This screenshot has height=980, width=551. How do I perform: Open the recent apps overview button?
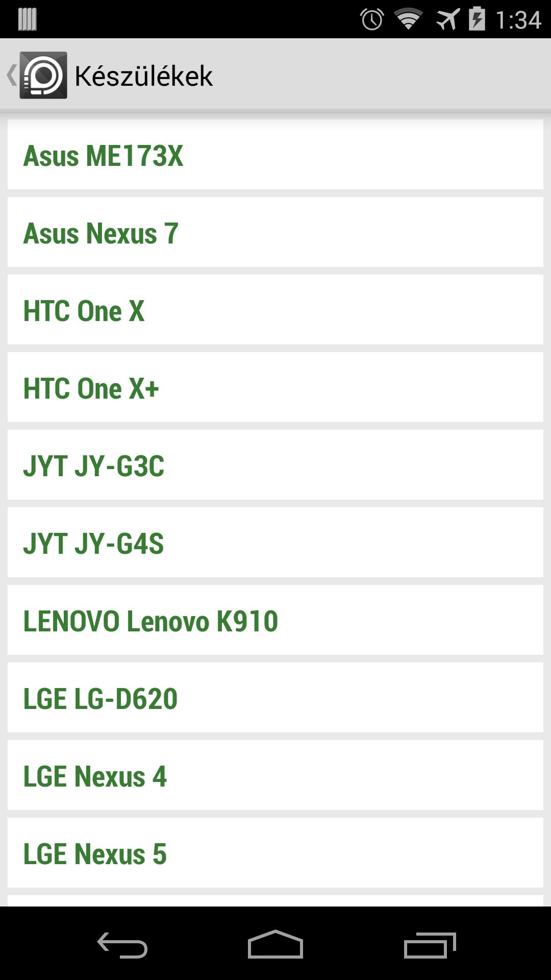coord(430,945)
